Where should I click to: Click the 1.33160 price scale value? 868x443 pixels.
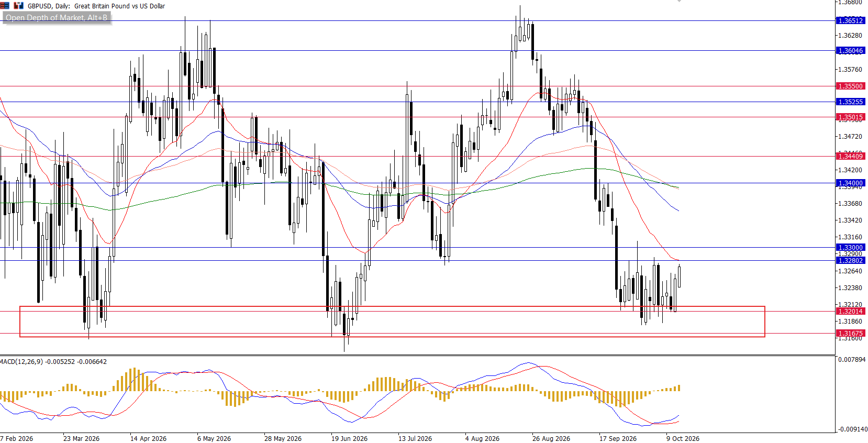[850, 237]
